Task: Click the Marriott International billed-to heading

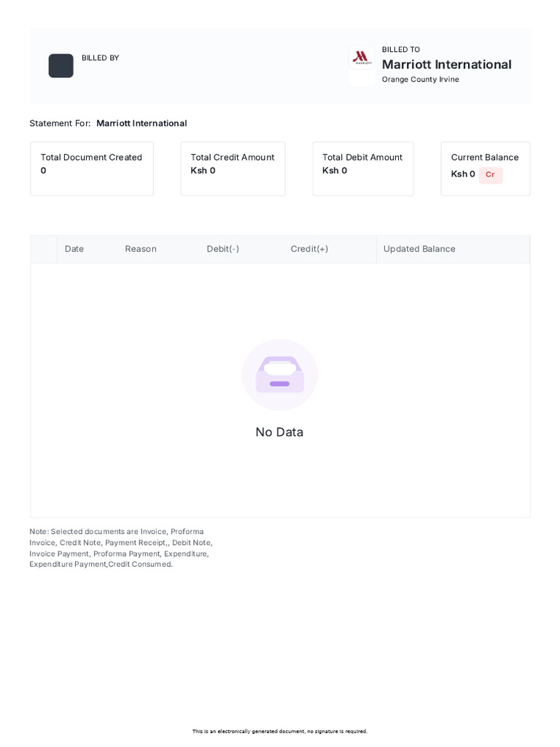Action: pos(447,64)
